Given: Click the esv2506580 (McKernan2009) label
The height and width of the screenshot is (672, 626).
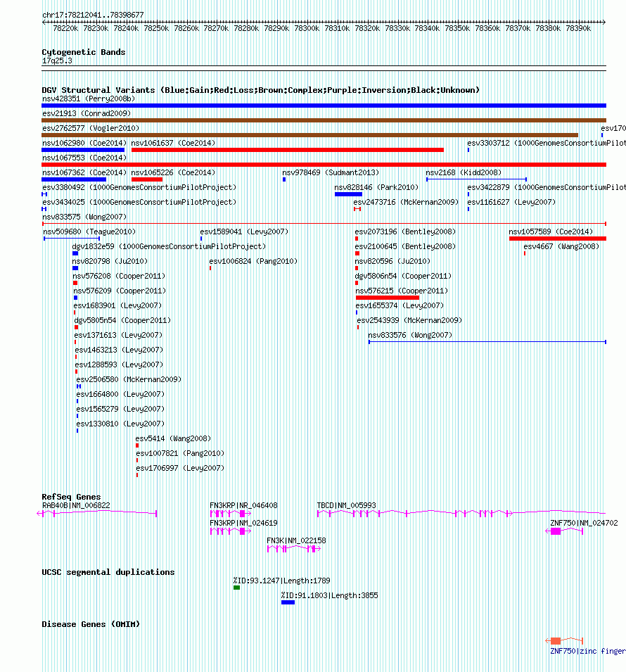Looking at the screenshot, I should 129,379.
